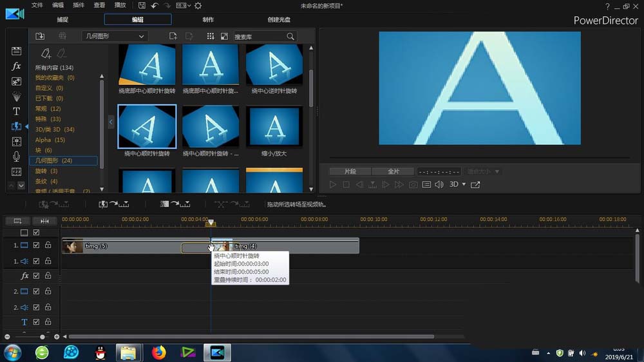Select 全片 movie preview mode button
The height and width of the screenshot is (362, 644).
click(393, 171)
